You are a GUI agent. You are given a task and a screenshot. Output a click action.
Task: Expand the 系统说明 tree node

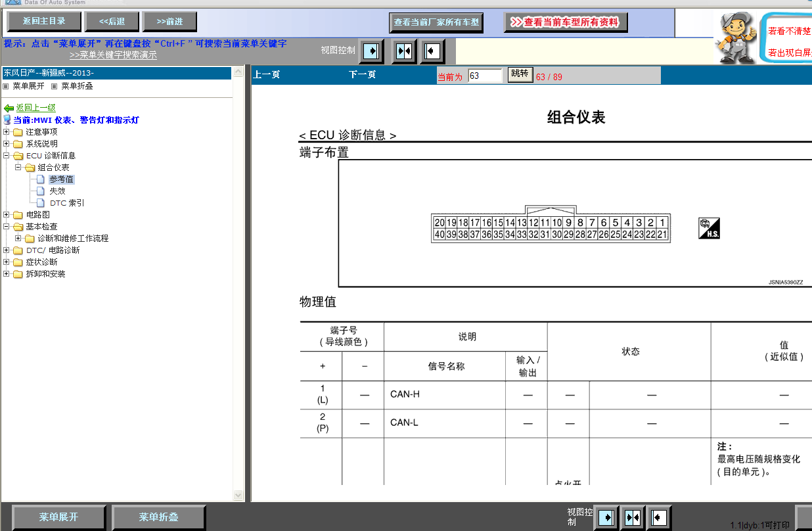[x=7, y=144]
